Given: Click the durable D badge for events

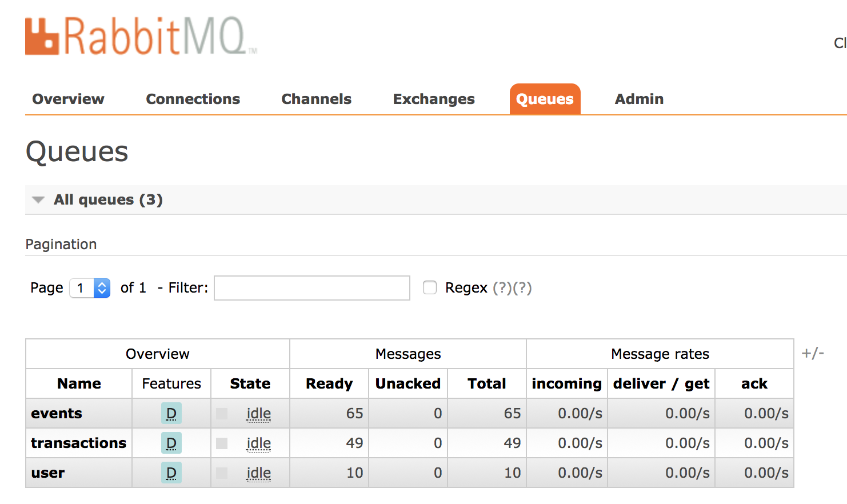Looking at the screenshot, I should (x=171, y=413).
